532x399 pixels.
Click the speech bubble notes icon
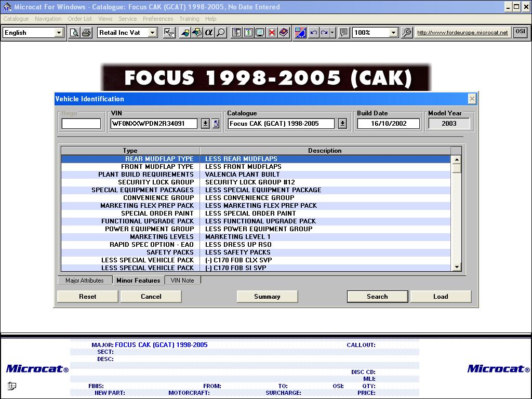click(343, 32)
